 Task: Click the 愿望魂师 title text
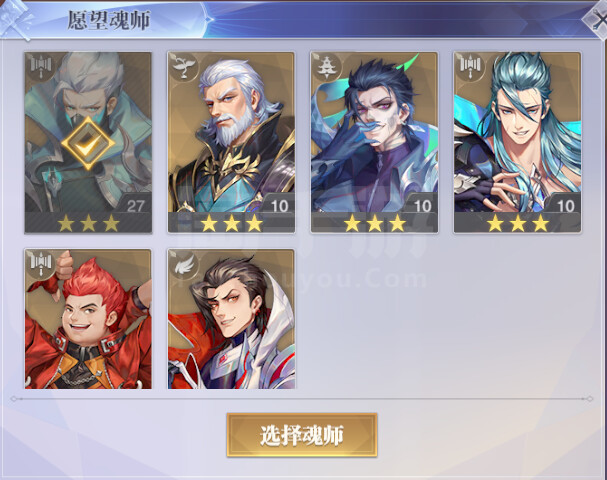[109, 21]
